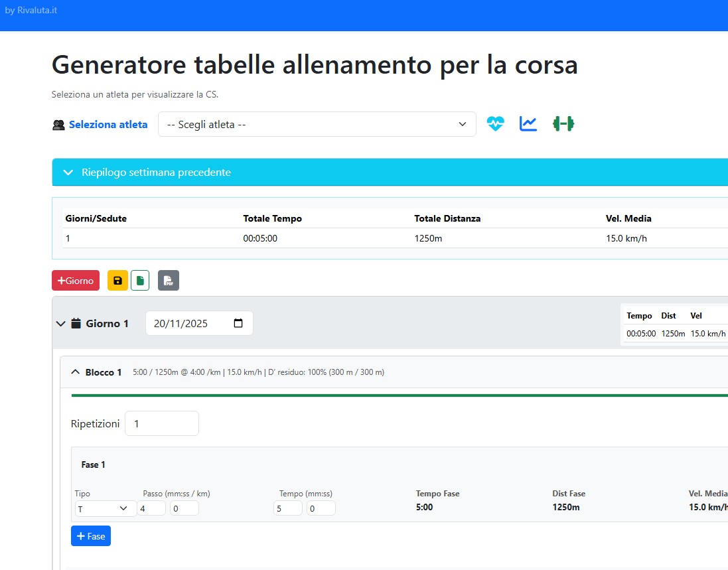This screenshot has width=728, height=570.
Task: Click the heart-rate monitor icon
Action: pyautogui.click(x=496, y=123)
